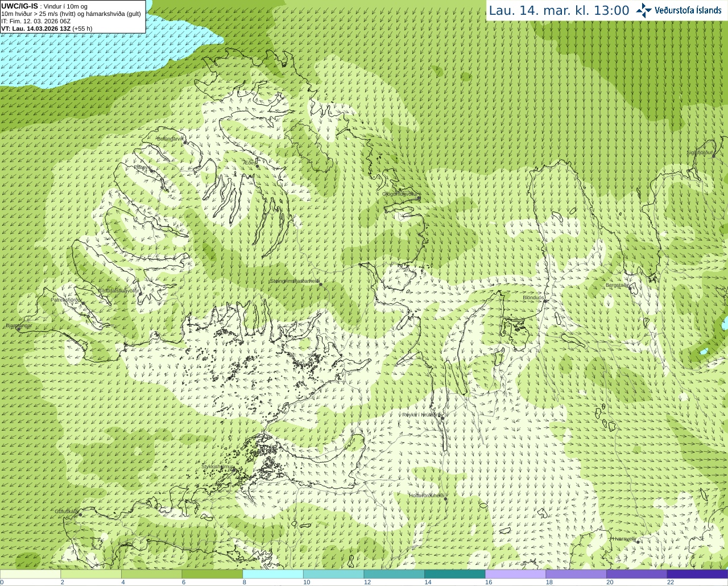Click the Æðey station label

(250, 163)
